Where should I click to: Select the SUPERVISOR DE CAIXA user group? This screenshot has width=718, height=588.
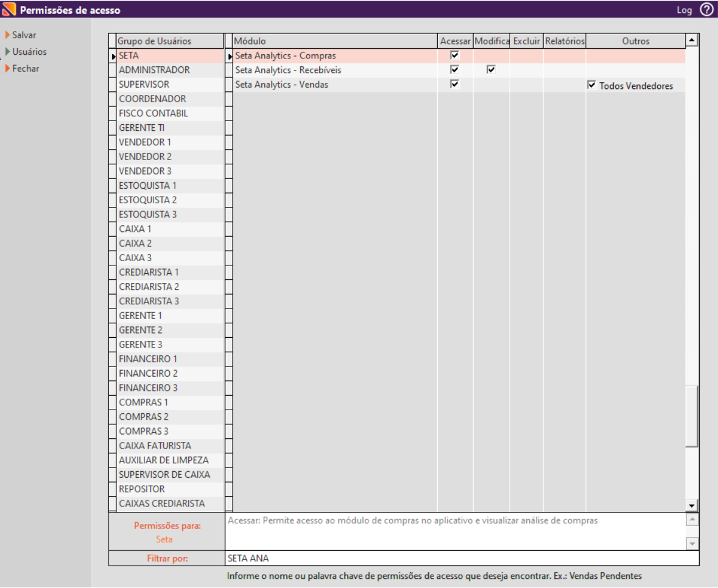click(x=170, y=475)
